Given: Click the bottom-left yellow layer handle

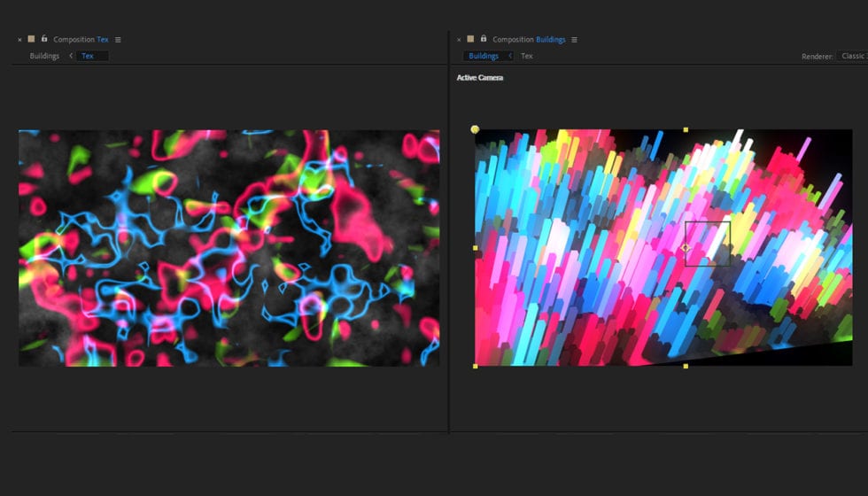Looking at the screenshot, I should 476,367.
